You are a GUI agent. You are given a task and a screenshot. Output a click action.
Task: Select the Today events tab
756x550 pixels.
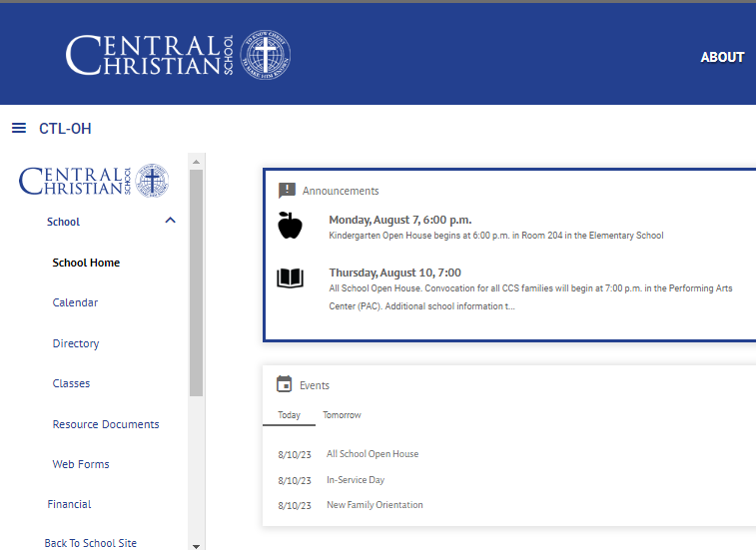pyautogui.click(x=289, y=415)
